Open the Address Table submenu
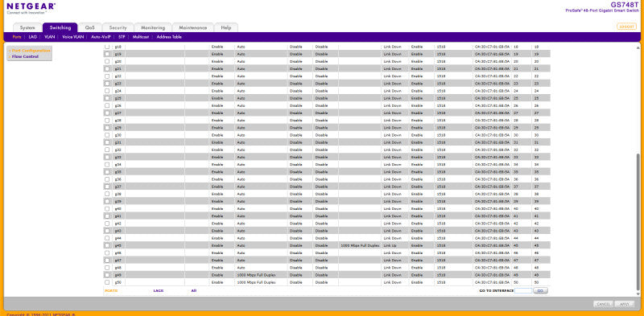 [169, 37]
